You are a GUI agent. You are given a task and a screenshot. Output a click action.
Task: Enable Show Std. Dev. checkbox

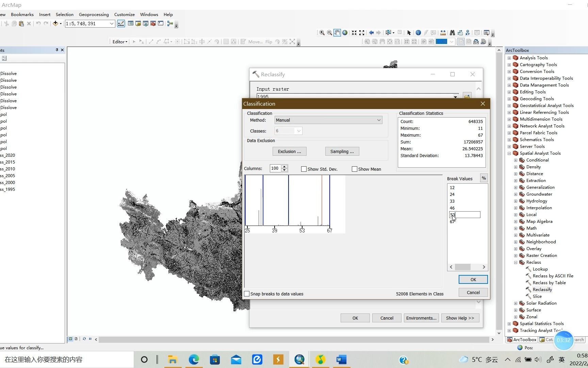click(304, 169)
